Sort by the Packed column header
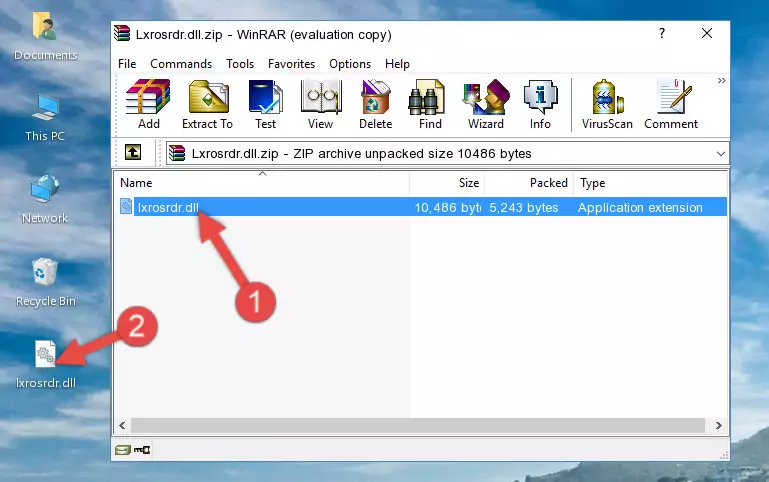Screen dimensions: 769x482 [x=528, y=182]
